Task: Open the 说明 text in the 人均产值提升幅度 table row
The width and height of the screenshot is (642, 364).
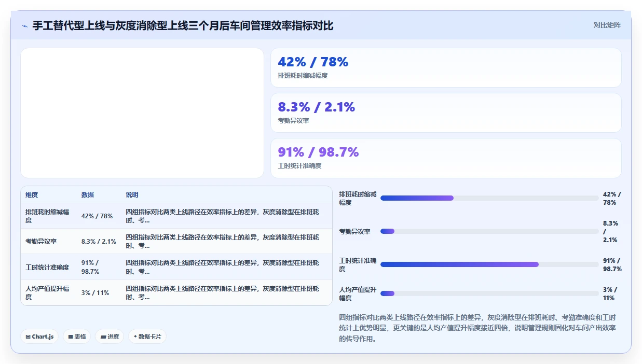Action: pyautogui.click(x=223, y=293)
